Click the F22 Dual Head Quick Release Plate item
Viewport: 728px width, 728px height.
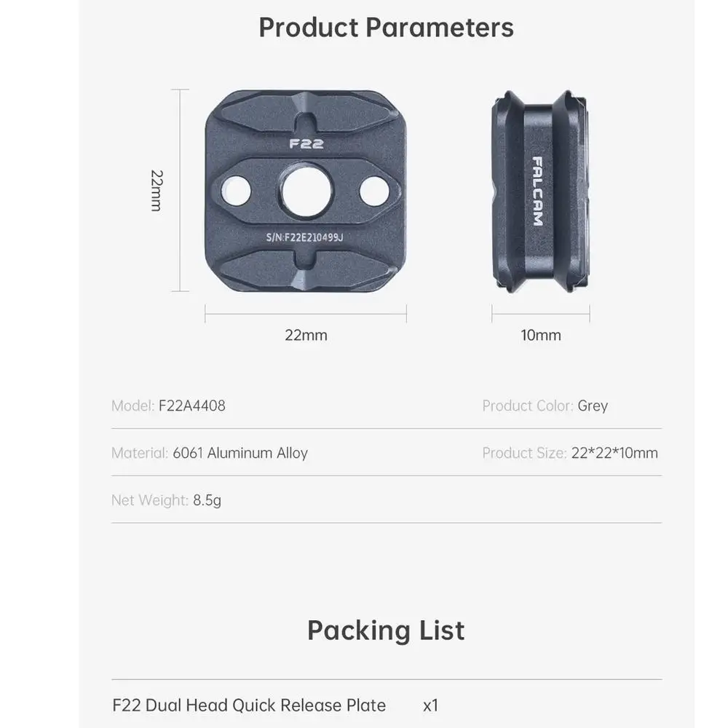[249, 705]
